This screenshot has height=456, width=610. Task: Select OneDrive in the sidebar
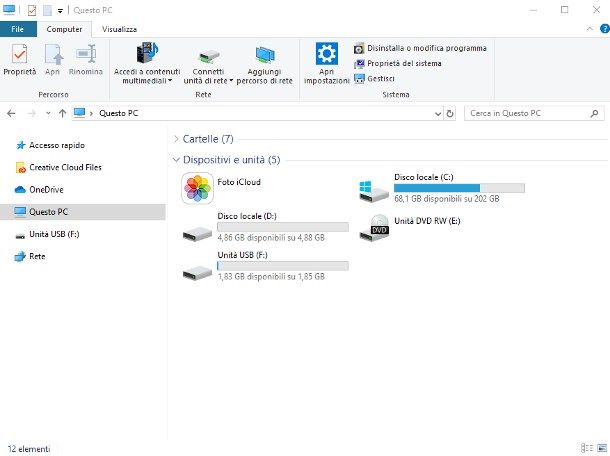coord(39,190)
